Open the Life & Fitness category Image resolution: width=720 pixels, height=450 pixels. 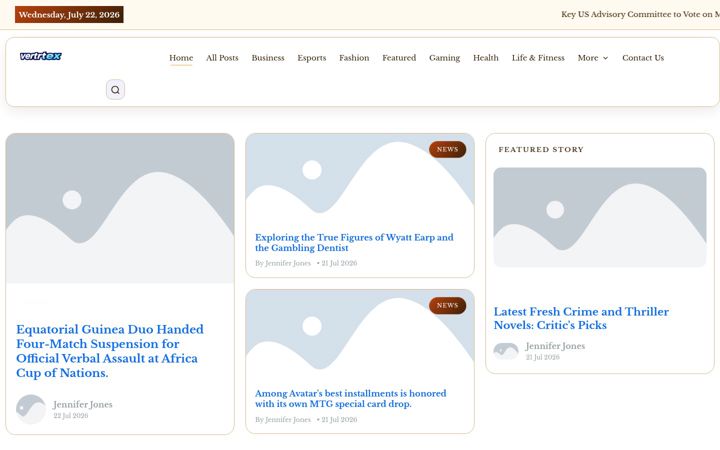[538, 58]
